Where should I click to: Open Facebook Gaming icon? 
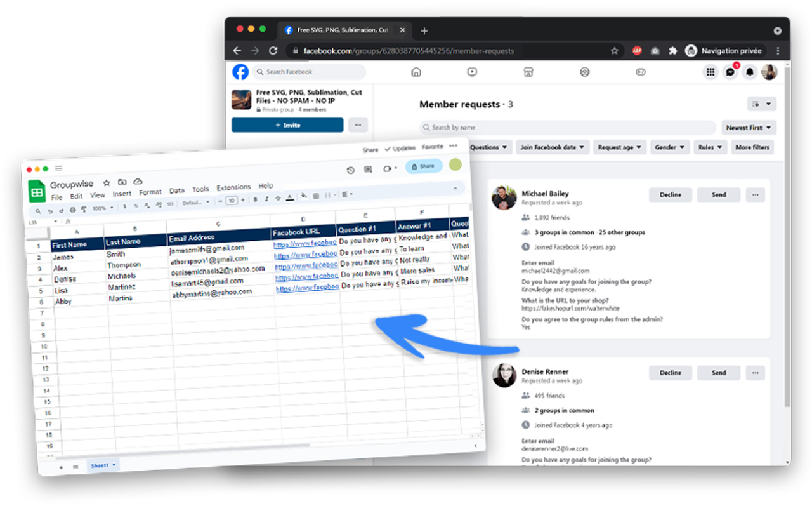(x=640, y=72)
